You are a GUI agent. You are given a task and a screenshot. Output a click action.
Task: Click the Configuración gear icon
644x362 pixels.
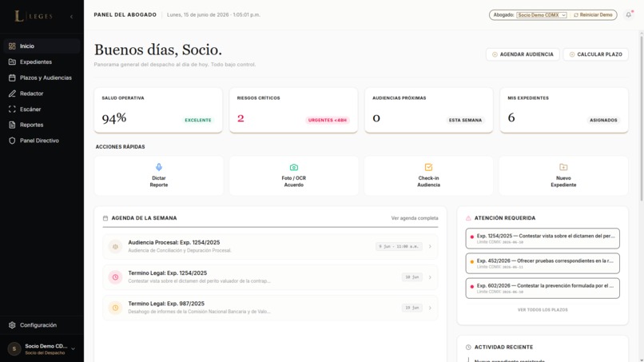(x=12, y=325)
